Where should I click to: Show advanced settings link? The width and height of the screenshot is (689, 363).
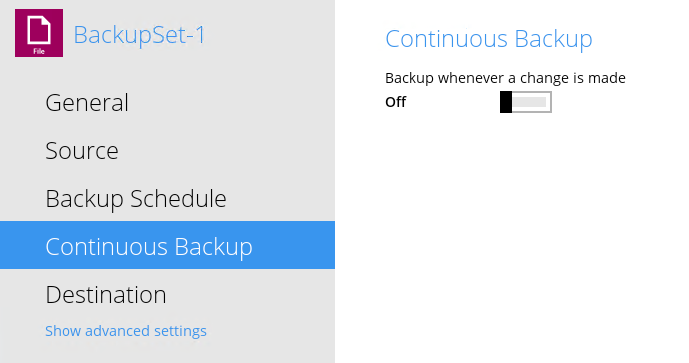(x=126, y=331)
